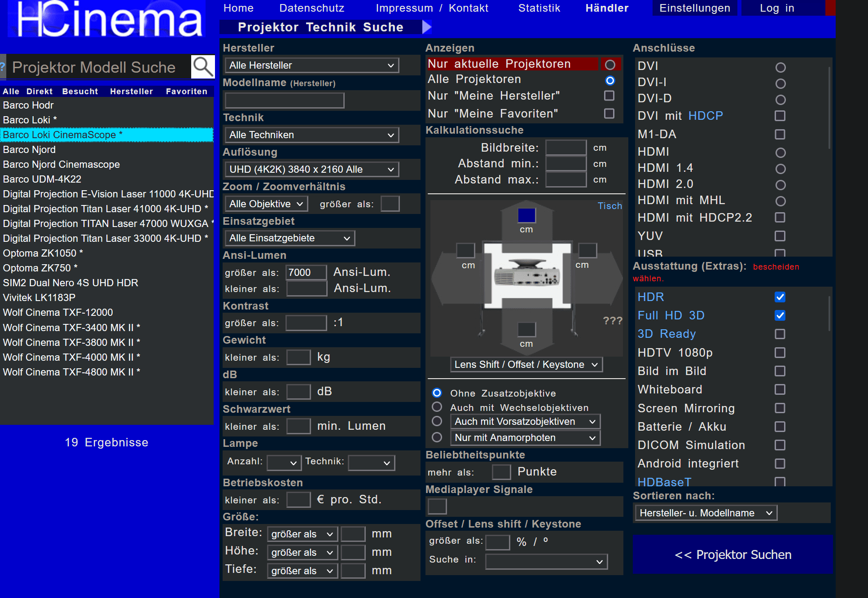
Task: Open the Auch mit Vorsatzobjektiven dropdown
Action: pyautogui.click(x=525, y=422)
